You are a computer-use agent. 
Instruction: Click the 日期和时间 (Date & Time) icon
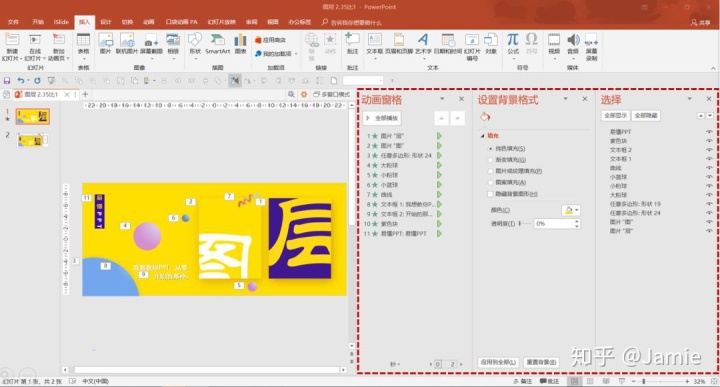tap(448, 40)
